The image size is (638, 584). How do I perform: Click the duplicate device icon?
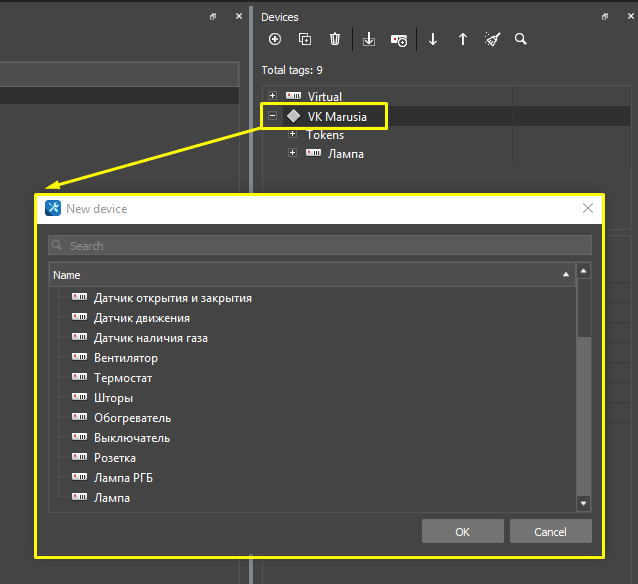tap(305, 39)
